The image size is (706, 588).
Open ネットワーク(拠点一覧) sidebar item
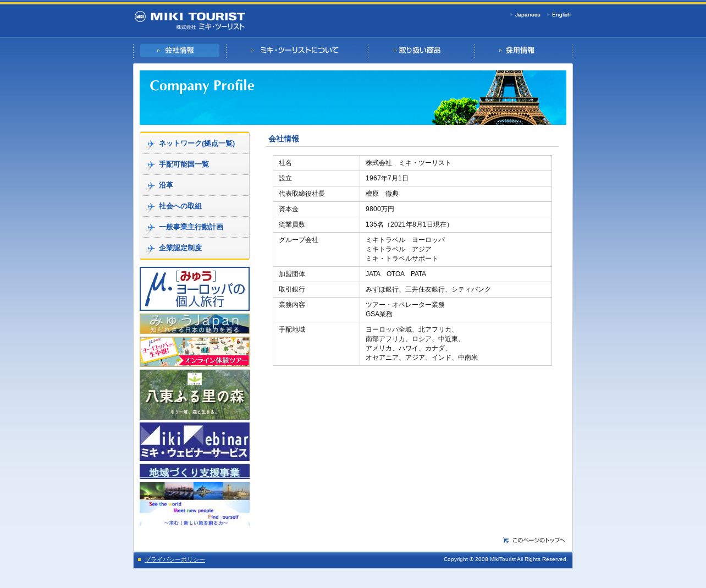pos(195,144)
